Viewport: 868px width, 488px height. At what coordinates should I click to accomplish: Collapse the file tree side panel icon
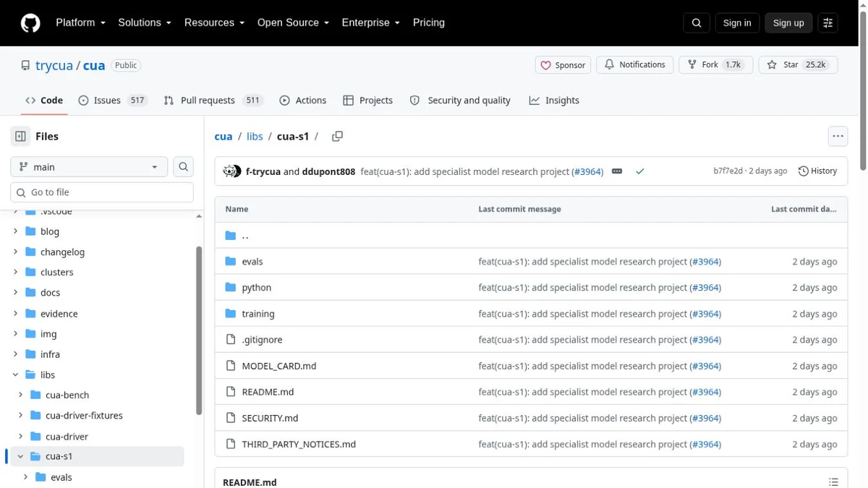pos(20,136)
